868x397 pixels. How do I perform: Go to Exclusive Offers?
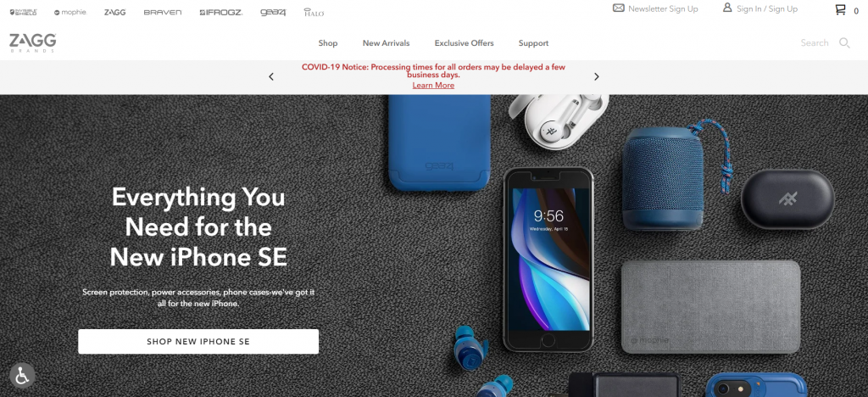tap(464, 43)
